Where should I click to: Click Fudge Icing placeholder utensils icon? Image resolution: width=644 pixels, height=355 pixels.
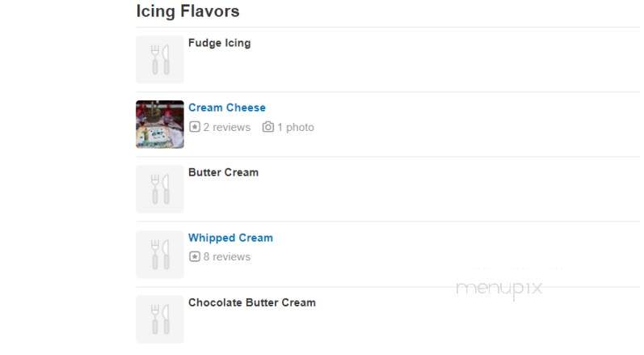(x=160, y=59)
